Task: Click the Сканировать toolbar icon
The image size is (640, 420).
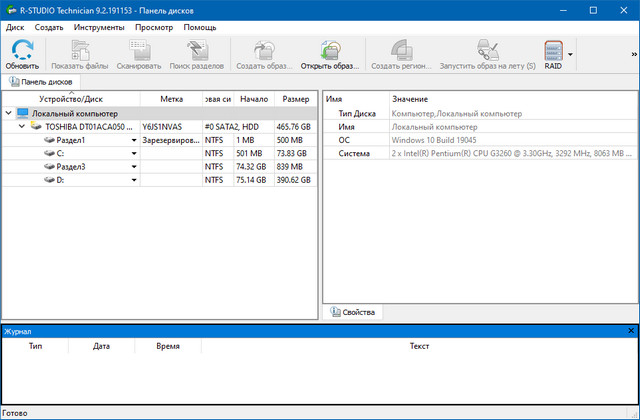Action: [138, 50]
